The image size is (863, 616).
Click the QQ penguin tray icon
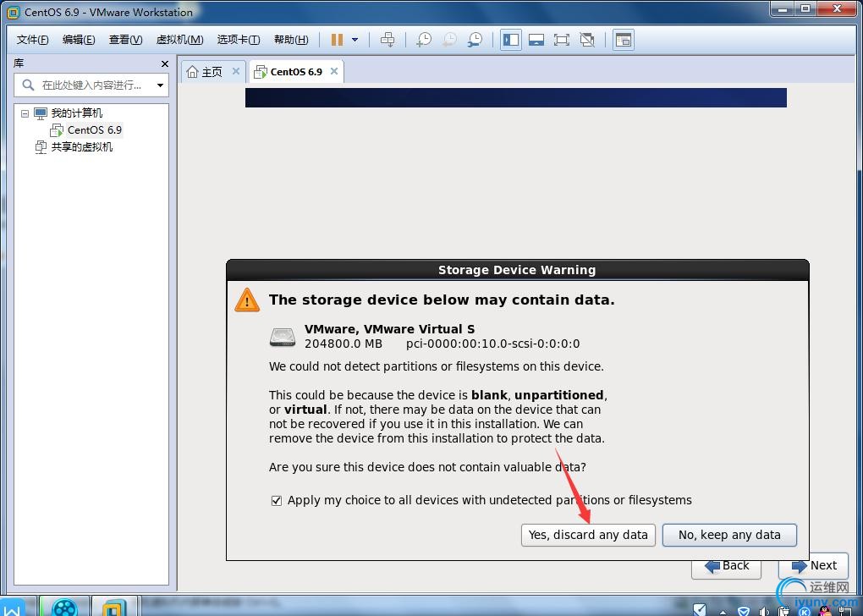pos(826,611)
